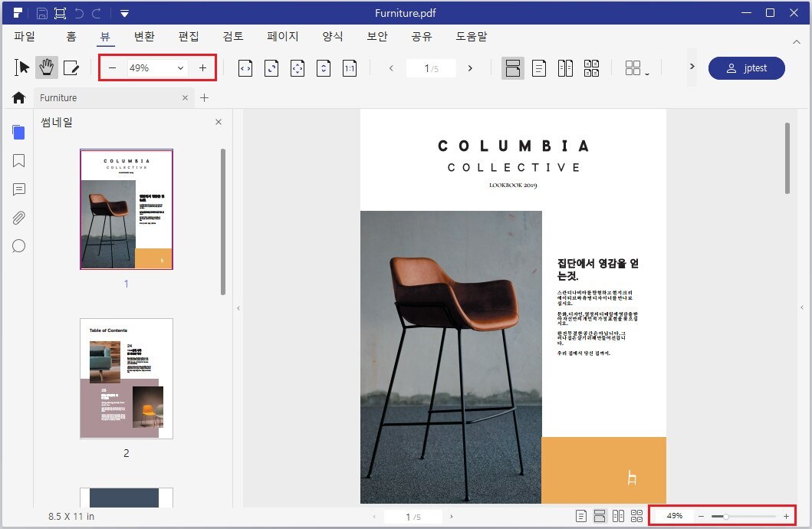This screenshot has width=812, height=529.
Task: Open the 공유 tab
Action: 422,36
